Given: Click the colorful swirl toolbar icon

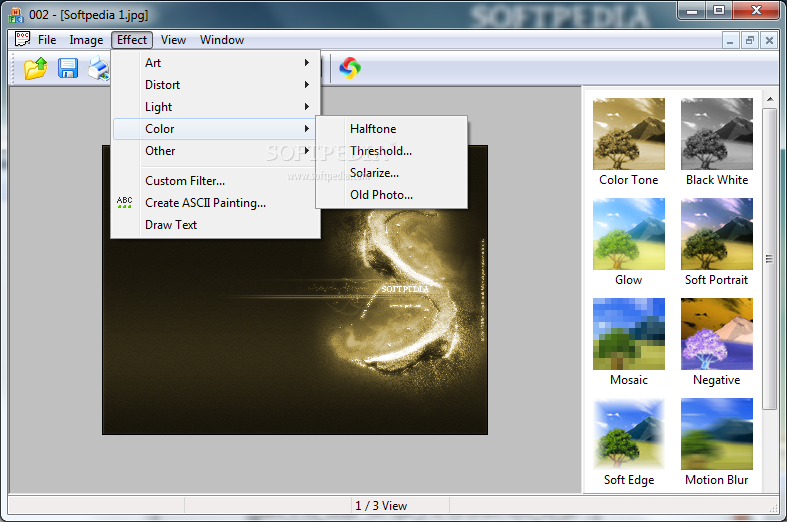Looking at the screenshot, I should (350, 68).
